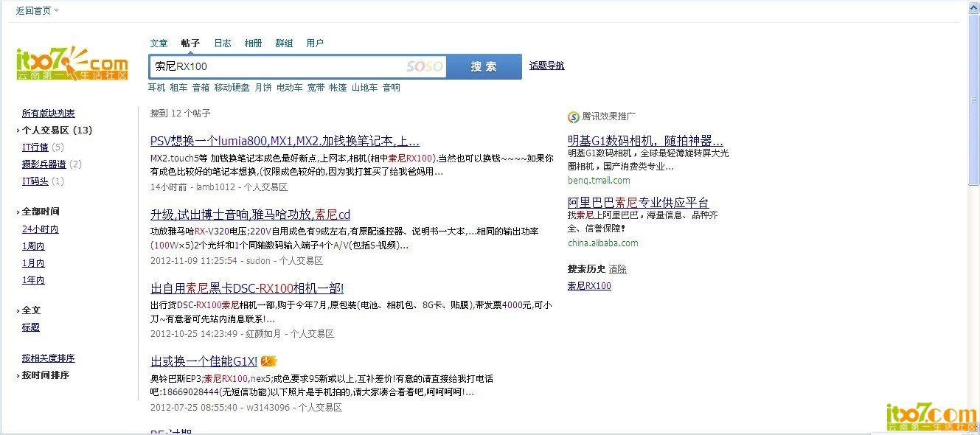Open post PSV想换一个lumia800,MX1,MX2
This screenshot has width=980, height=435.
(285, 142)
